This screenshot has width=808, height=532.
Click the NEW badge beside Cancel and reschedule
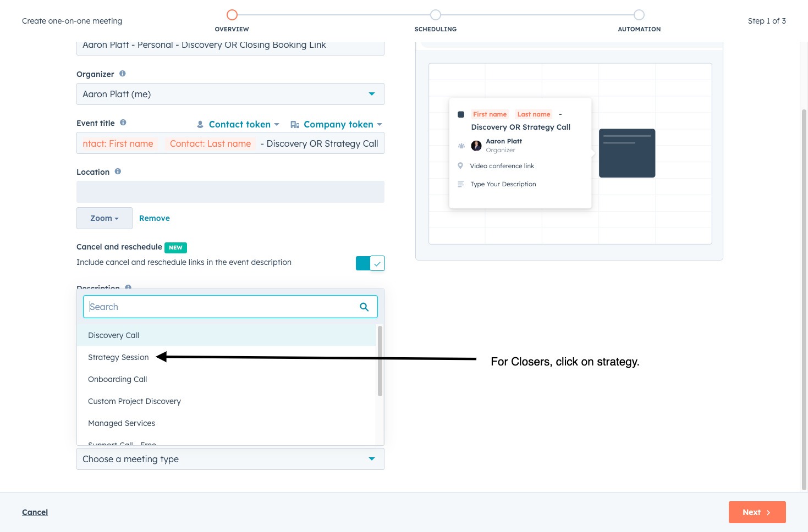(176, 248)
